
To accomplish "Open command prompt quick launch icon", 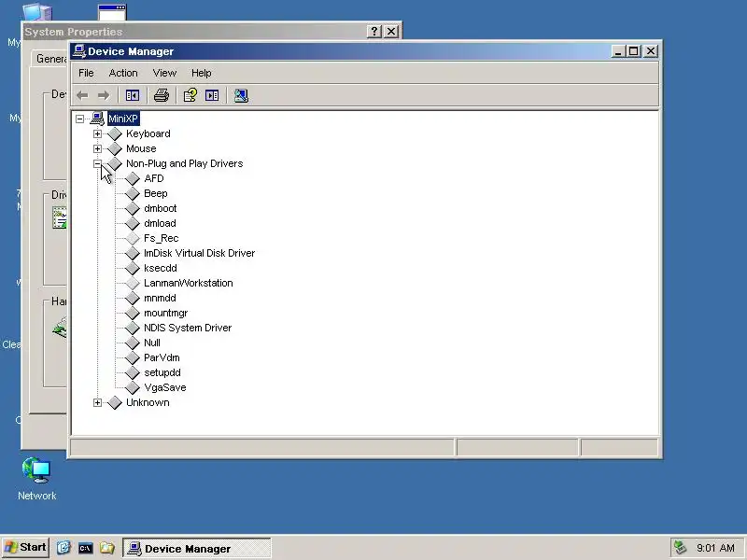I will (x=85, y=548).
